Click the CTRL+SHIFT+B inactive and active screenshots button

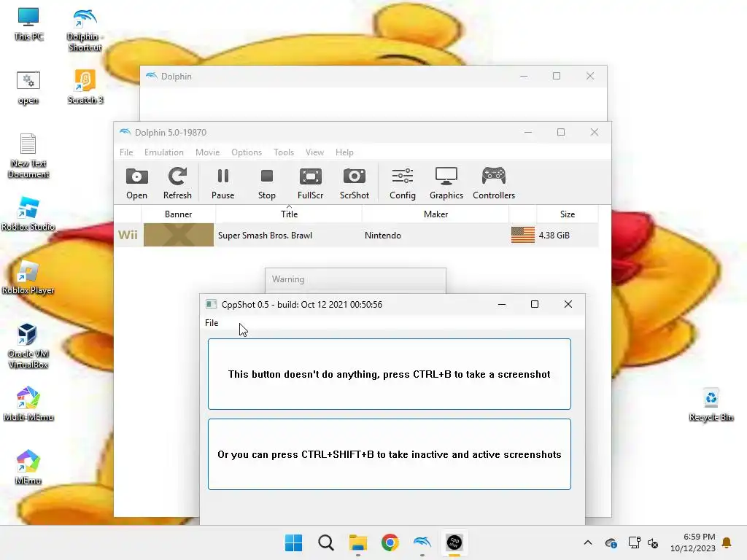(390, 454)
